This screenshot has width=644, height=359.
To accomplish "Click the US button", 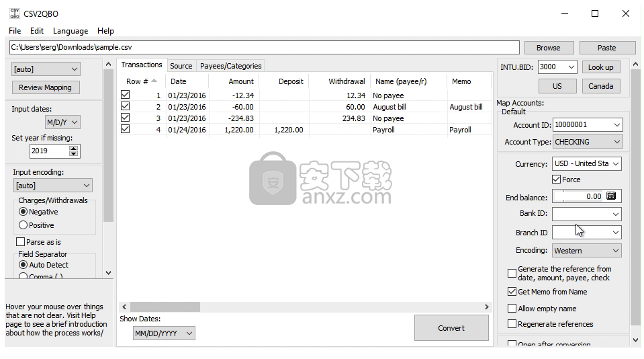I will [557, 86].
